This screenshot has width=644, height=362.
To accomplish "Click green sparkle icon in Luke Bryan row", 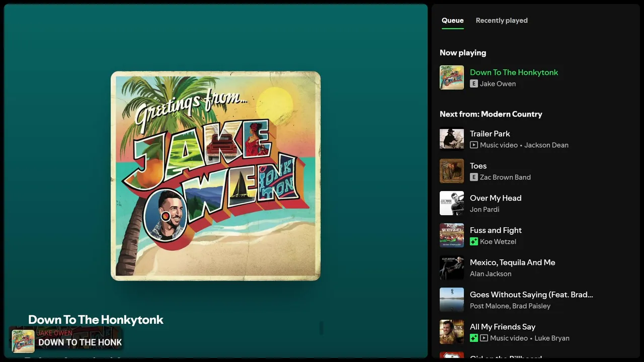I will [473, 338].
